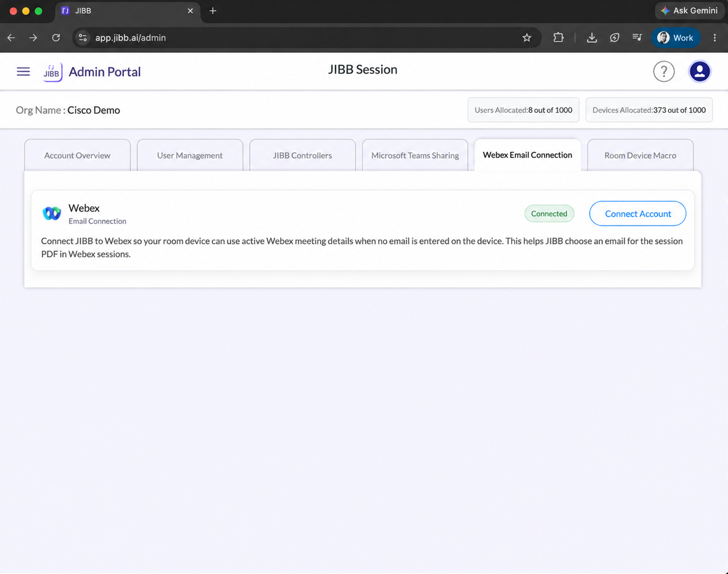
Task: Open the media controls icon
Action: pyautogui.click(x=637, y=38)
